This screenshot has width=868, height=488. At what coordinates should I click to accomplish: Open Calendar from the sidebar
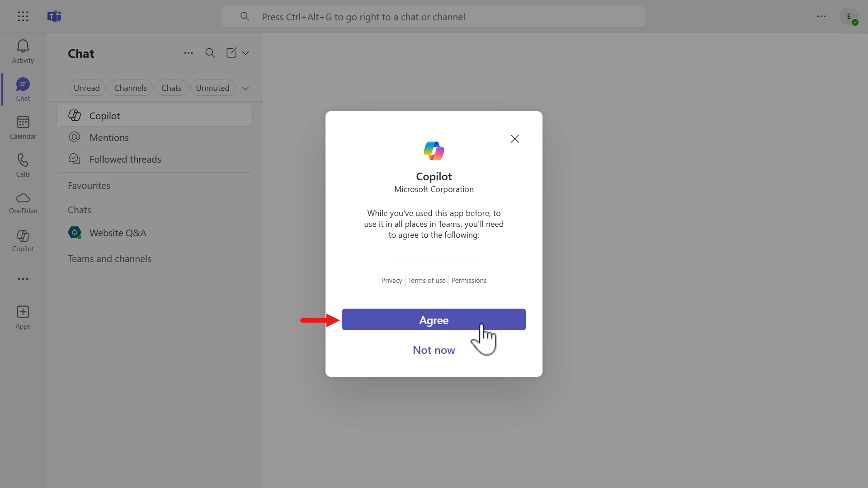[x=23, y=127]
